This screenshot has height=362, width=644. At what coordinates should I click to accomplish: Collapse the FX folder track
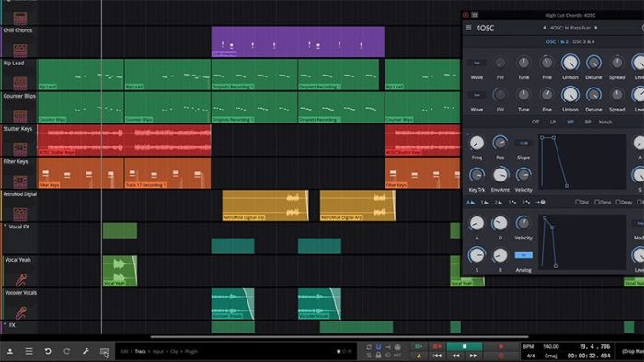5,325
